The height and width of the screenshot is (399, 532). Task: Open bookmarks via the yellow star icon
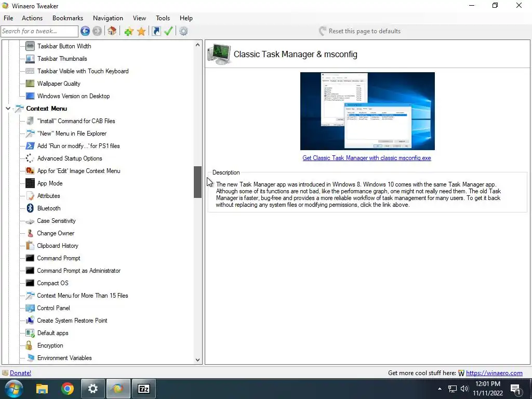pyautogui.click(x=141, y=31)
